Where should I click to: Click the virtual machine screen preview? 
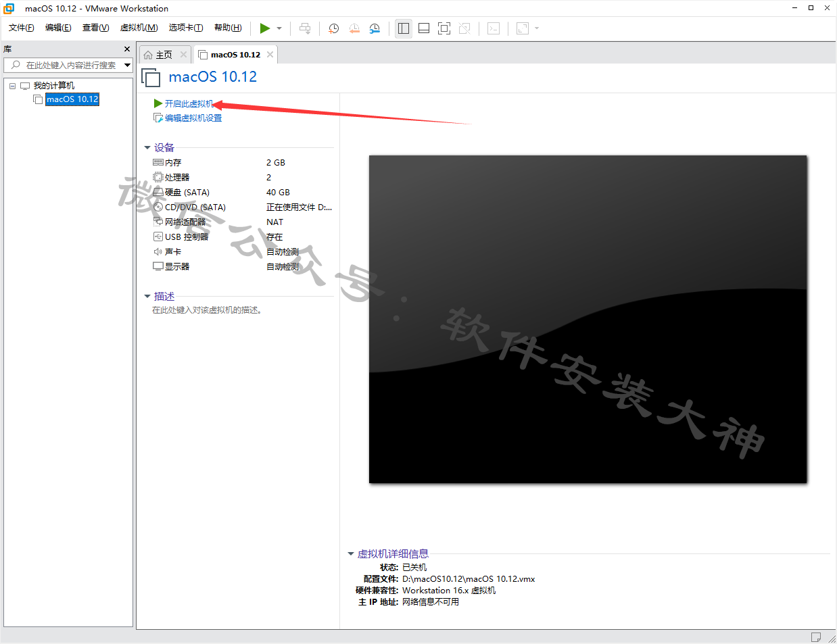(x=588, y=319)
